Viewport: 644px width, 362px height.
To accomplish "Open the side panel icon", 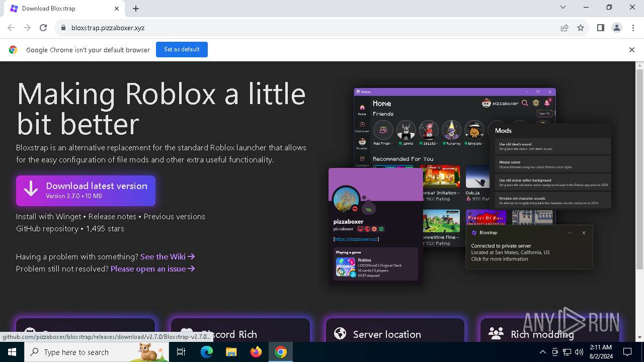I will [600, 28].
